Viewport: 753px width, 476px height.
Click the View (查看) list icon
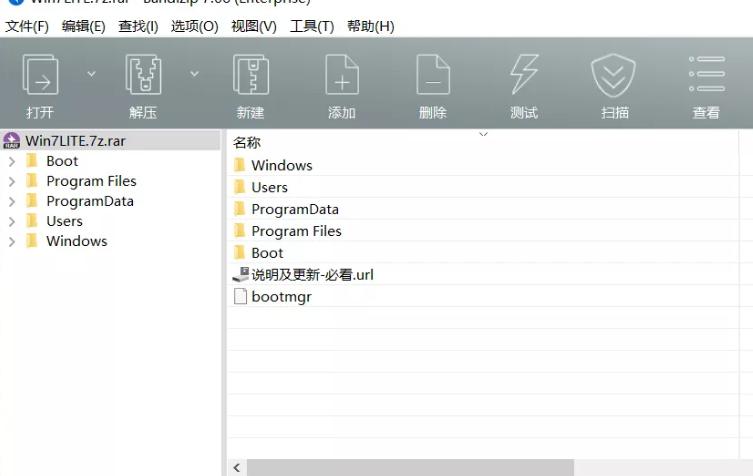click(x=706, y=73)
